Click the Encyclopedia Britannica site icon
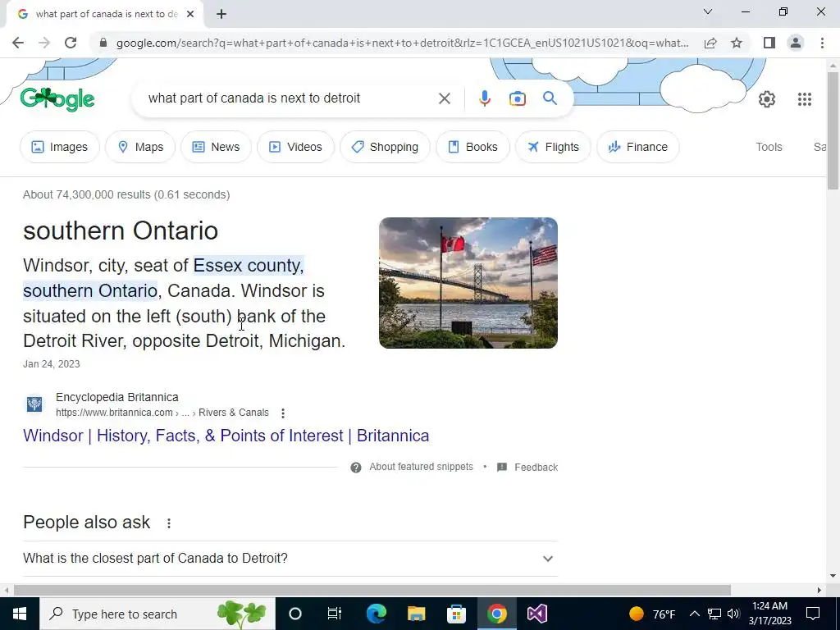This screenshot has height=630, width=840. coord(34,404)
